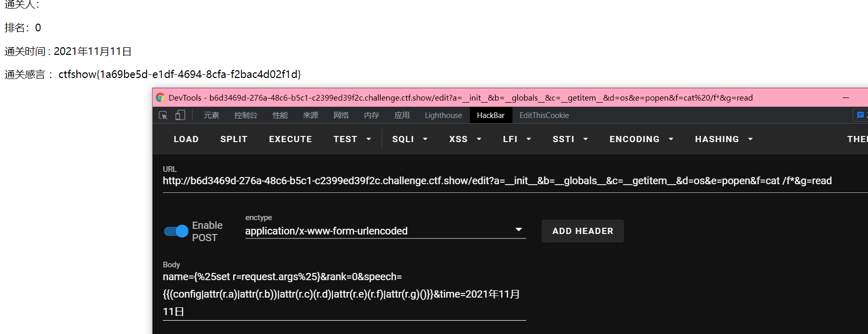This screenshot has width=868, height=334.
Task: Expand the ENCODING dropdown
Action: (642, 139)
